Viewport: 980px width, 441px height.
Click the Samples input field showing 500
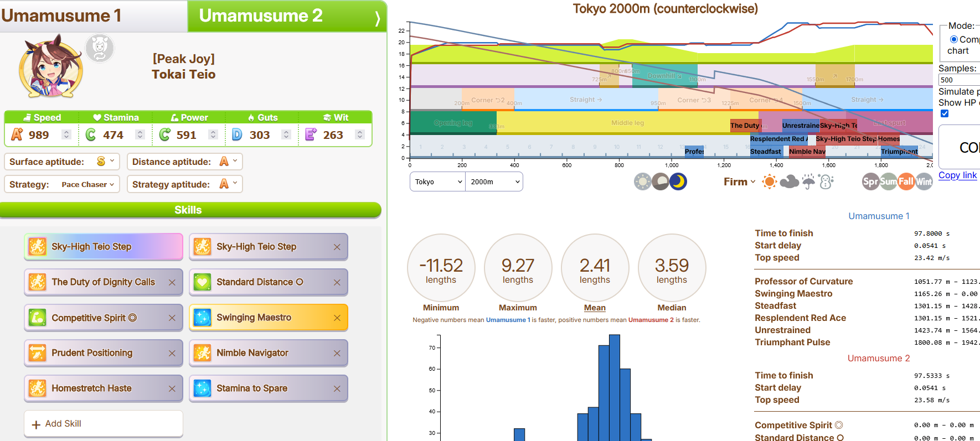click(959, 80)
